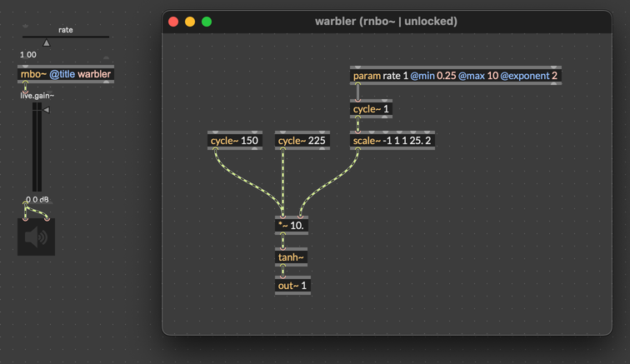Toggle the ezdac~ speaker icon
The width and height of the screenshot is (630, 364).
pos(36,237)
